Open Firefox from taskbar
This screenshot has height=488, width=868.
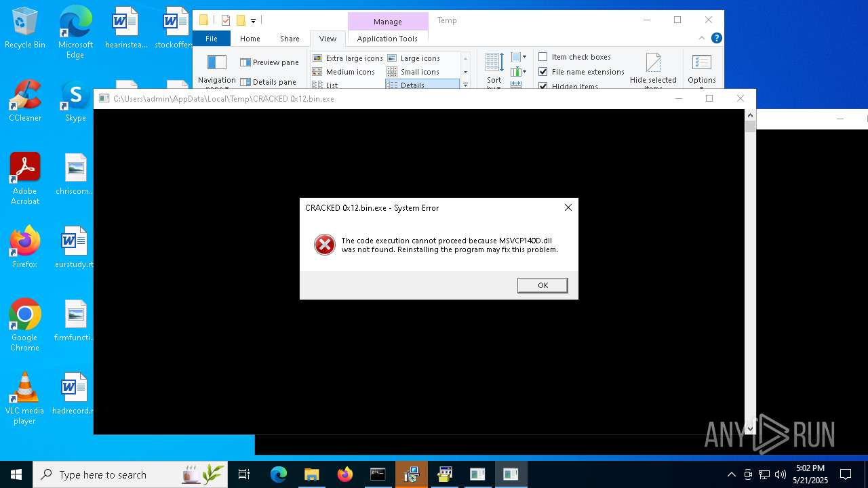coord(344,474)
